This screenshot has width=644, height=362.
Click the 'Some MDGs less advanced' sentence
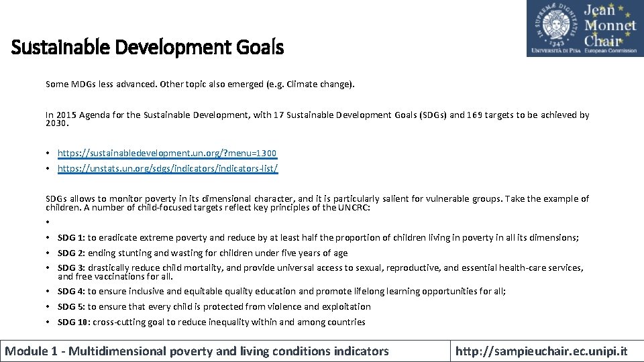200,84
